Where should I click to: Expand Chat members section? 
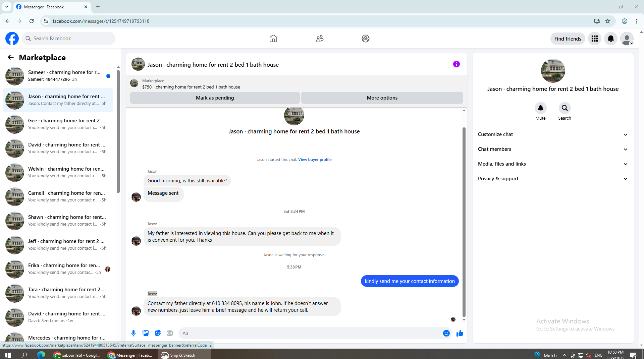pos(553,149)
